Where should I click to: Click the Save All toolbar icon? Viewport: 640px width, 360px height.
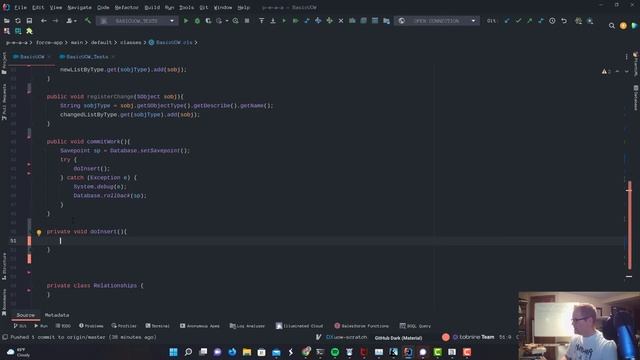coord(29,20)
